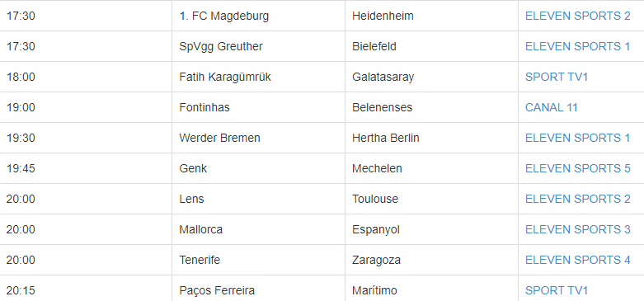Open SPORT TV1 link for Galatasaray match
The height and width of the screenshot is (301, 644).
point(557,77)
